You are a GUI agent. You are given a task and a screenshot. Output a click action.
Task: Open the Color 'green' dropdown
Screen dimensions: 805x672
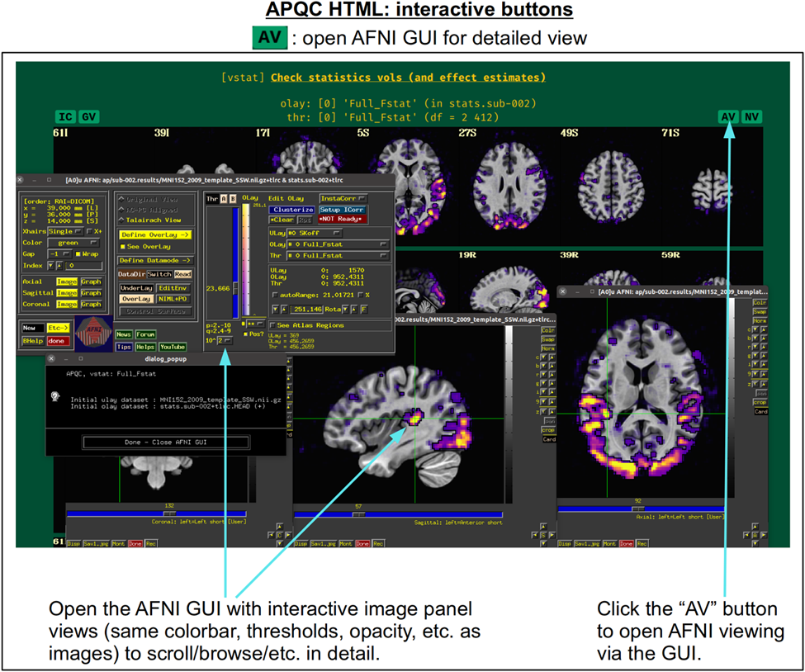point(73,243)
